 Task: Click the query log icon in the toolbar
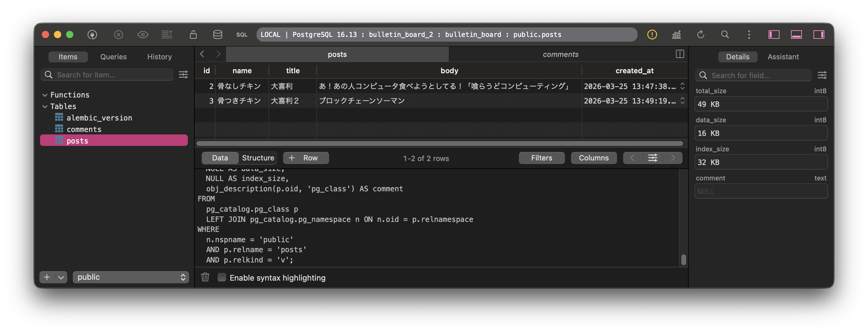click(x=168, y=34)
